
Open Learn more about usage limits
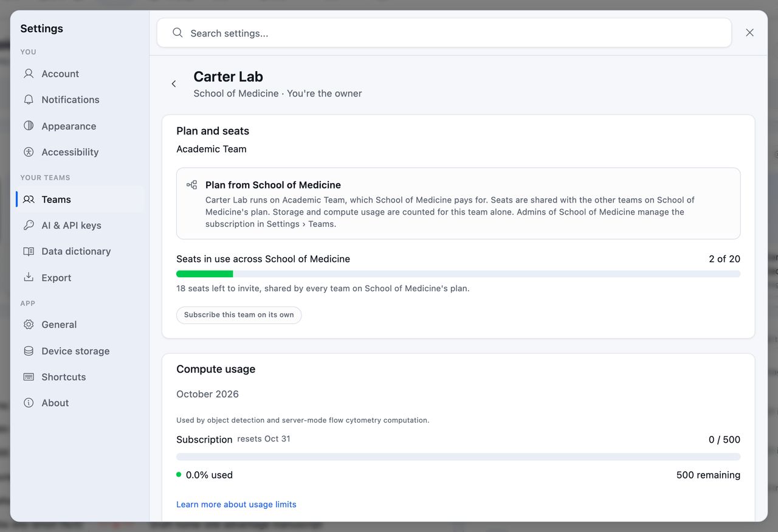pos(236,505)
